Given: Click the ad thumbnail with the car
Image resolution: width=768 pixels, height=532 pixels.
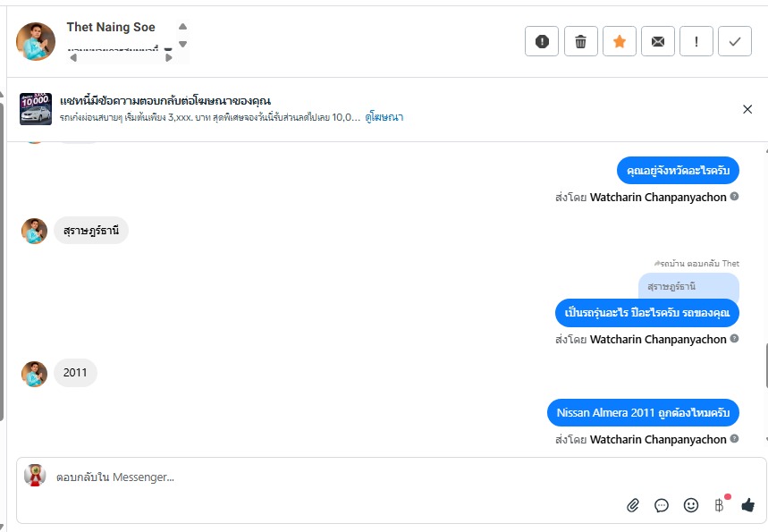Looking at the screenshot, I should coord(36,109).
